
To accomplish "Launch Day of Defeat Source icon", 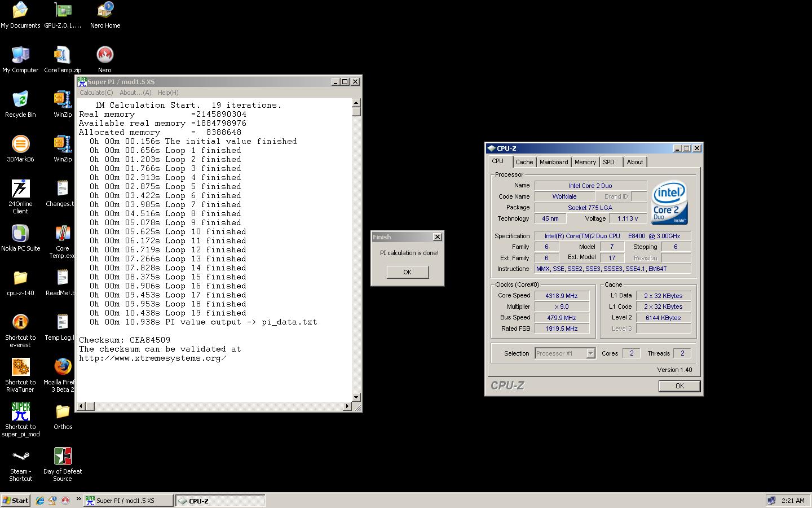I will pyautogui.click(x=63, y=465).
